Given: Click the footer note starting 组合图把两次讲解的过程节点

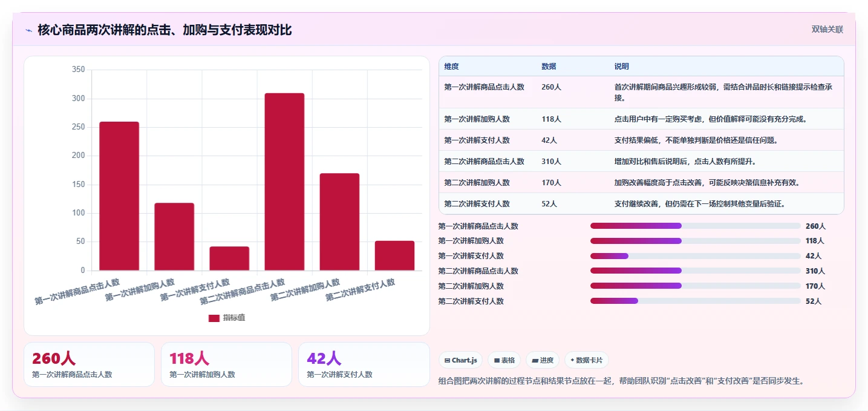Looking at the screenshot, I should pos(621,381).
